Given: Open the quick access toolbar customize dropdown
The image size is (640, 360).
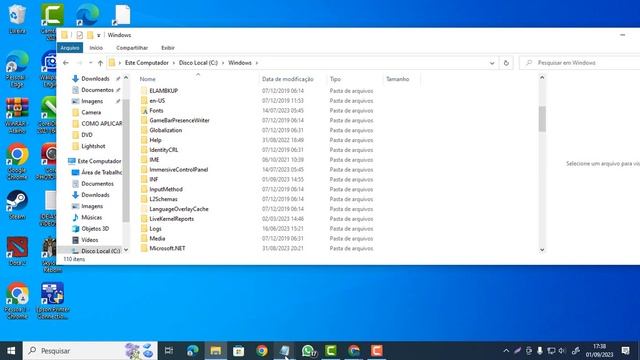Looking at the screenshot, I should [98, 36].
